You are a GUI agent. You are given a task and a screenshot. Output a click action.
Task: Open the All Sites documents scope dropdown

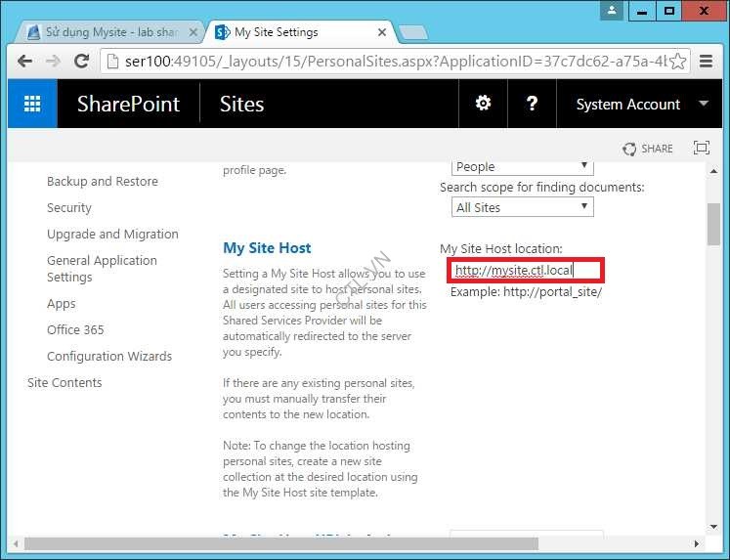523,206
